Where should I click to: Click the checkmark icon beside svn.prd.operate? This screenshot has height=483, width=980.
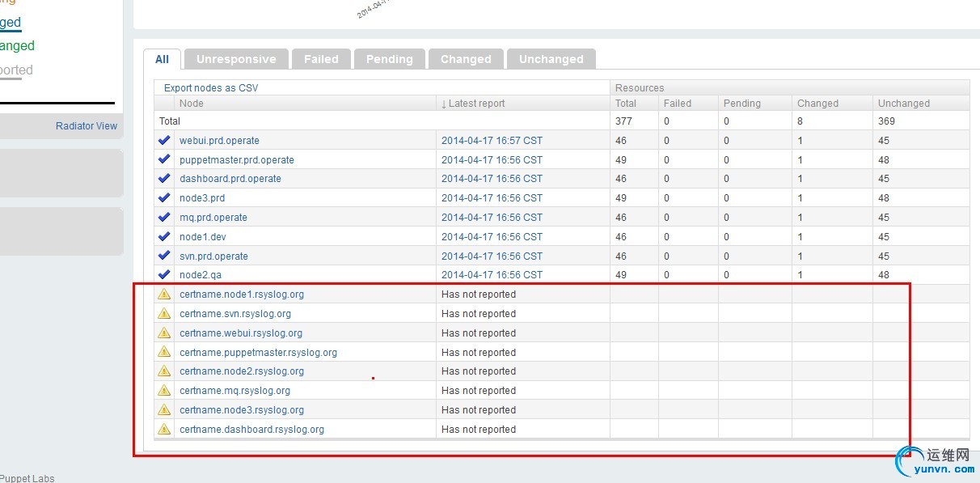pyautogui.click(x=164, y=256)
